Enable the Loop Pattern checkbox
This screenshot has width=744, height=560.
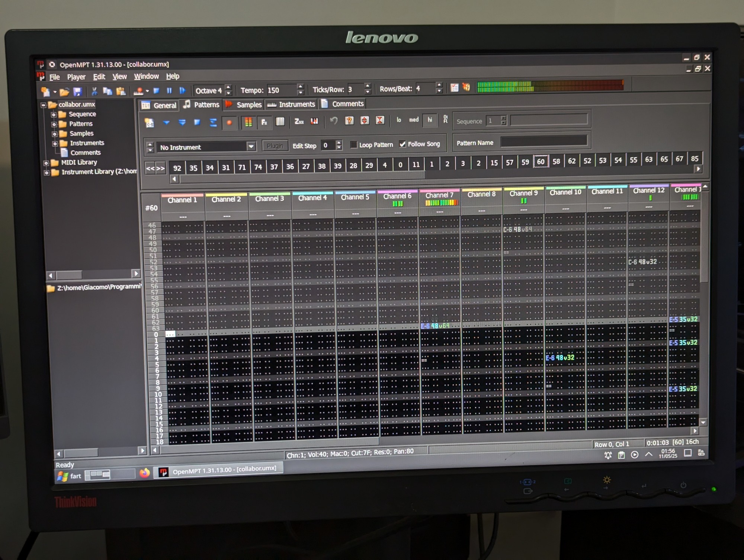coord(354,145)
